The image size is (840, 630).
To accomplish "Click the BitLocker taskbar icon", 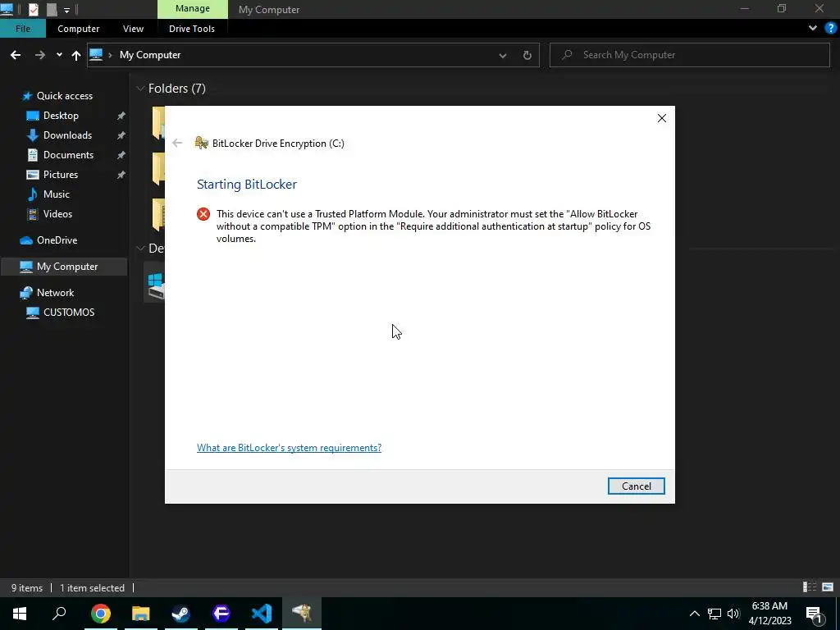I will [302, 614].
